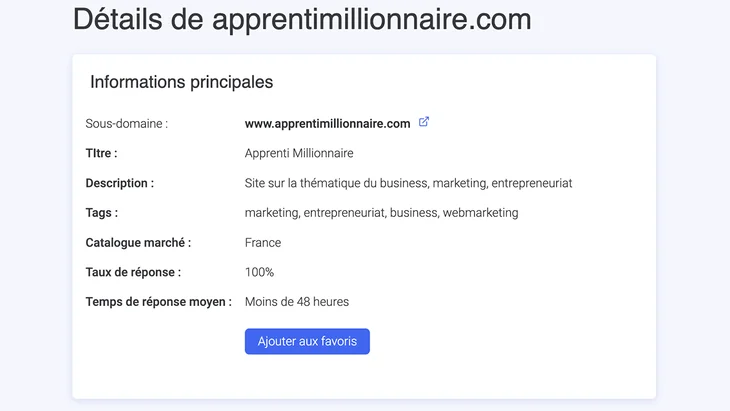Image resolution: width=730 pixels, height=411 pixels.
Task: Click the Tags field label
Action: [x=101, y=213]
